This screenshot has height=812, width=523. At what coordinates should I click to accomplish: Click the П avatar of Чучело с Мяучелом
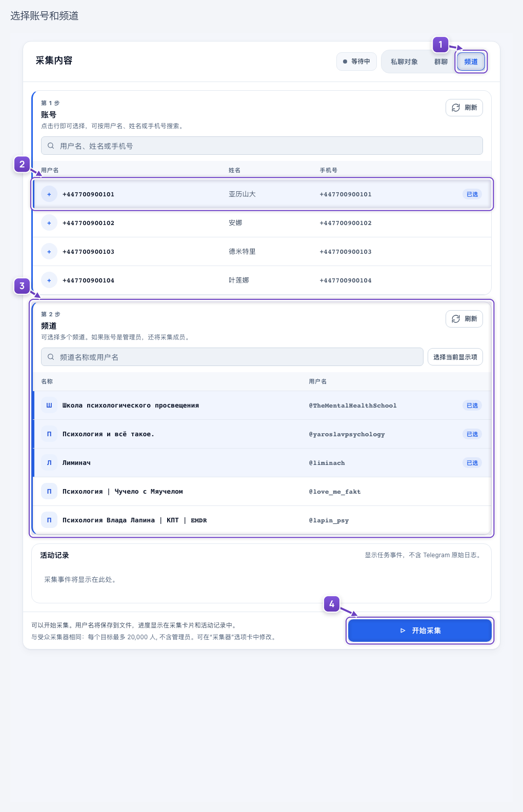pyautogui.click(x=49, y=492)
